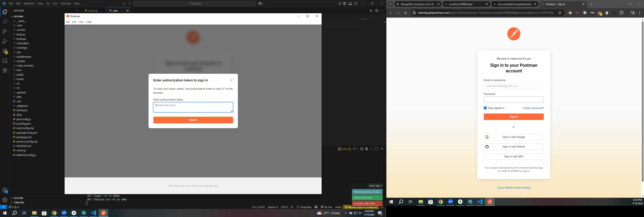Screen dimensions: 644x217
Task: Switch to the server.js editor tab
Action: [94, 11]
